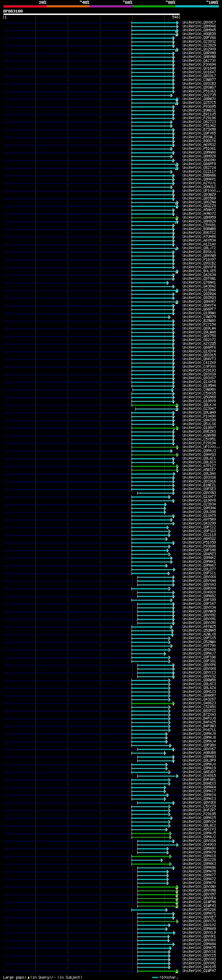222x980 pixels.
Task: Select hit label UniRef100_P29194
Action: [x=199, y=443]
